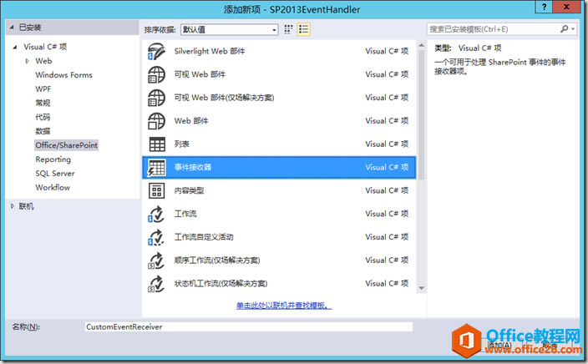
Task: Click scrollbar down arrow in template list
Action: 421,288
